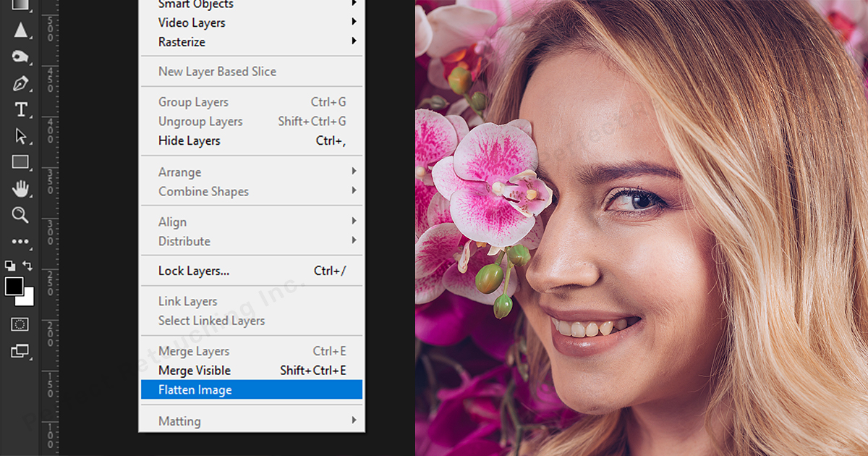Viewport: 868px width, 456px height.
Task: Change the screen mode via toolbar icon
Action: coord(20,352)
